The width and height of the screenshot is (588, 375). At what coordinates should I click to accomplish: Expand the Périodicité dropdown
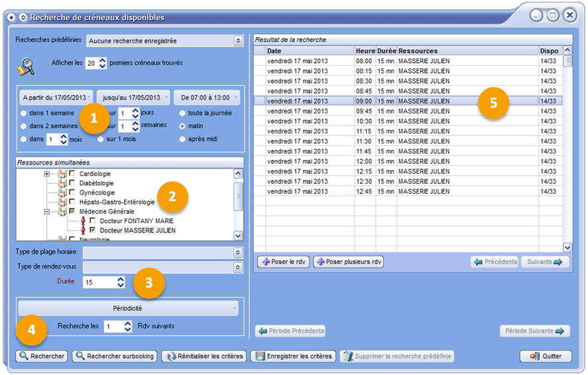(x=128, y=309)
